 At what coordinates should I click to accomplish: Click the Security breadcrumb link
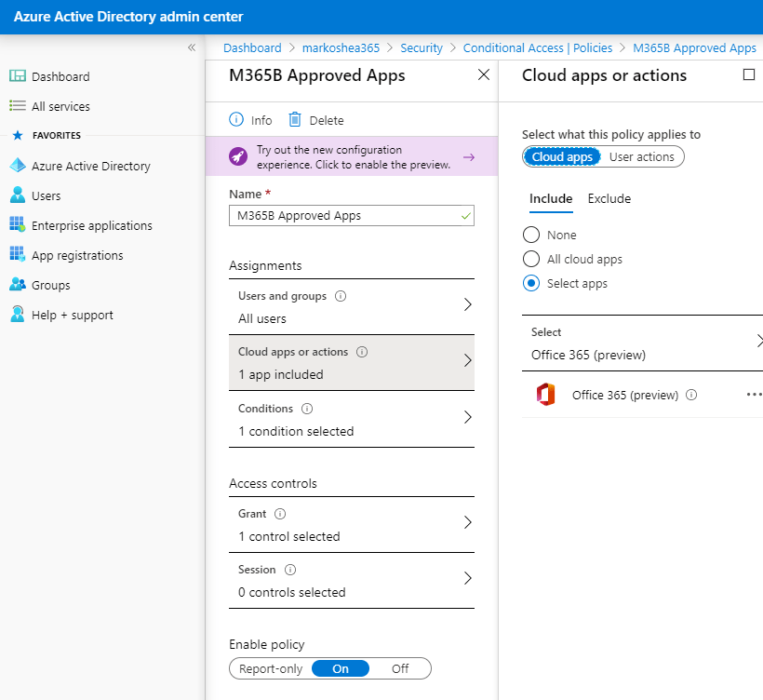pyautogui.click(x=421, y=47)
